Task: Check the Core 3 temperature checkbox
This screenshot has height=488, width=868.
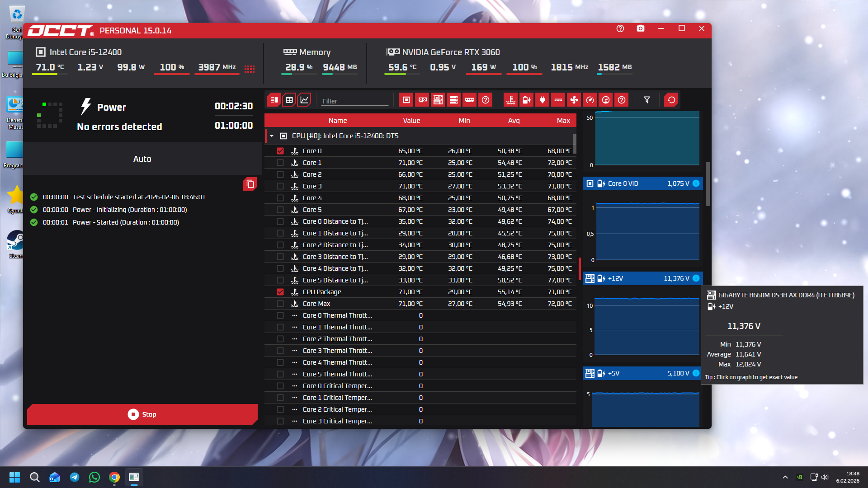Action: pos(280,186)
